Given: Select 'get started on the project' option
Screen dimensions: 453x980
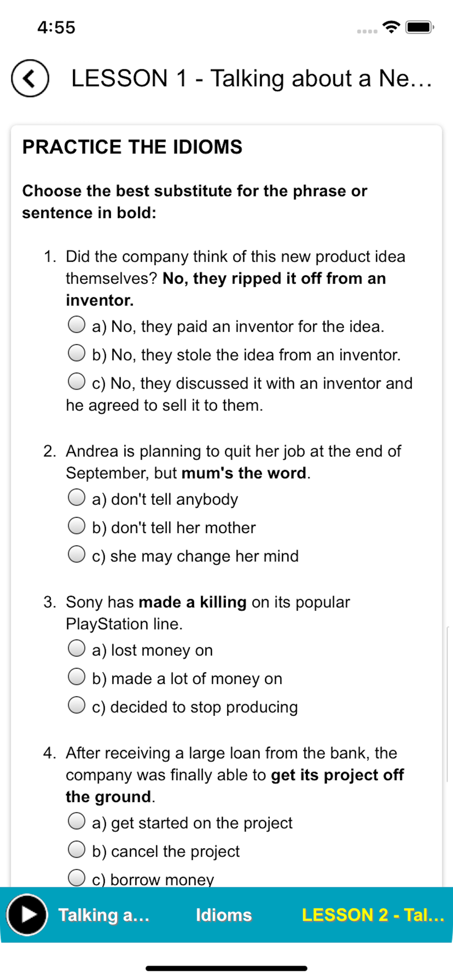Looking at the screenshot, I should [x=76, y=821].
